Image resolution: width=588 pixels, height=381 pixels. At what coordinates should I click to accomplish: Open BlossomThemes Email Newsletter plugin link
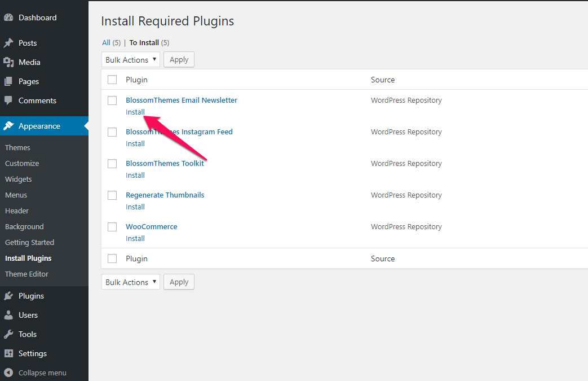coord(182,100)
